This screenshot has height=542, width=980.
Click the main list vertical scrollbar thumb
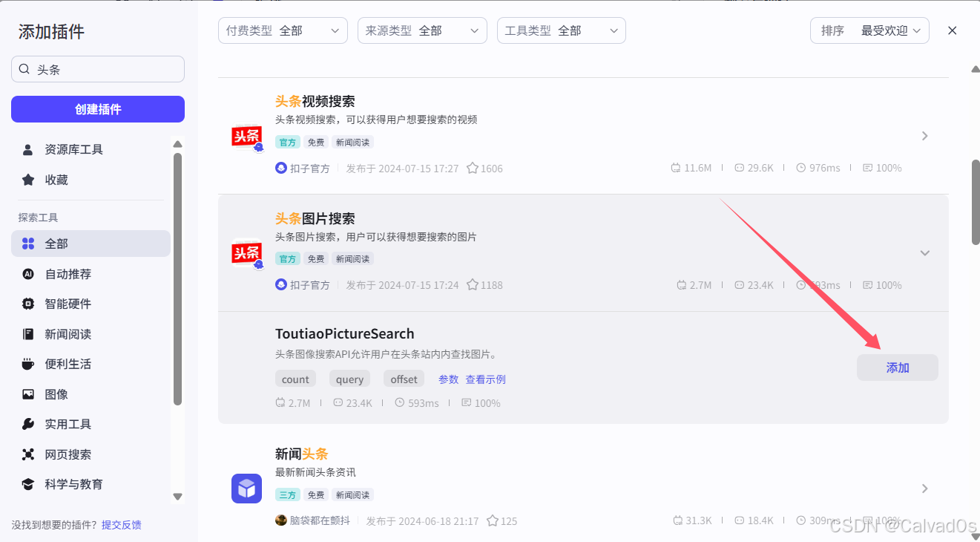[976, 202]
